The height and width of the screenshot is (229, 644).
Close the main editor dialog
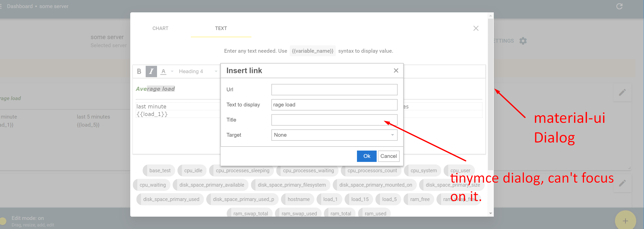[x=476, y=28]
